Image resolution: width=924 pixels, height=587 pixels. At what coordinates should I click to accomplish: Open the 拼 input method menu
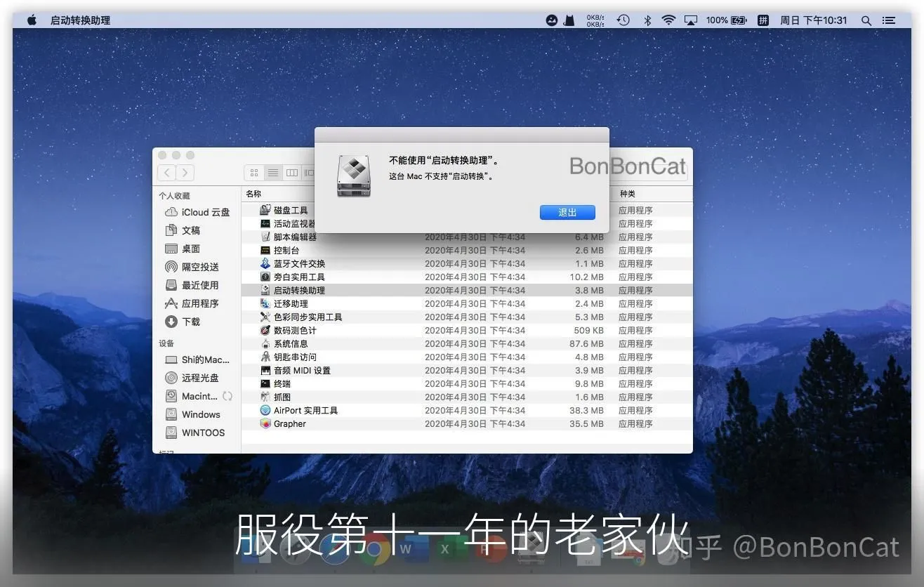coord(763,20)
